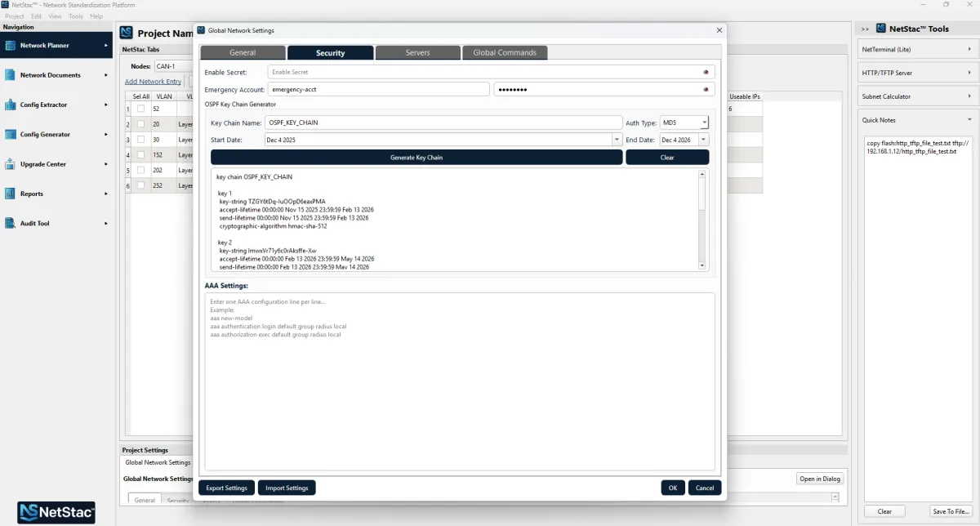
Task: Open the End Date calendar dropdown
Action: pyautogui.click(x=704, y=140)
